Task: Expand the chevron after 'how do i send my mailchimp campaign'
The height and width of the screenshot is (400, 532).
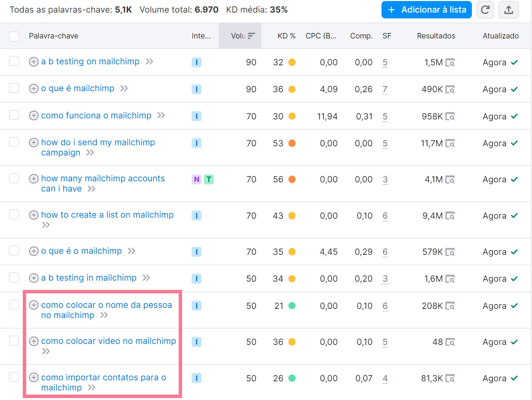Action: (90, 153)
